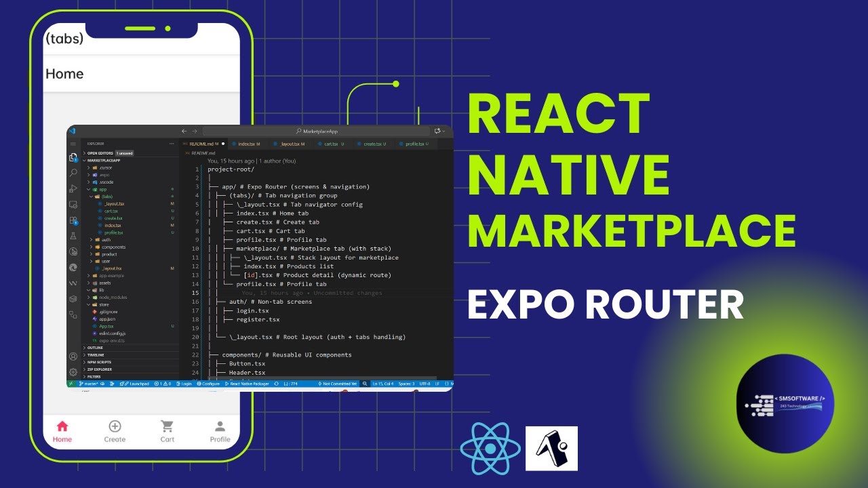Click the zoom magnifier in the status bar

[x=365, y=384]
